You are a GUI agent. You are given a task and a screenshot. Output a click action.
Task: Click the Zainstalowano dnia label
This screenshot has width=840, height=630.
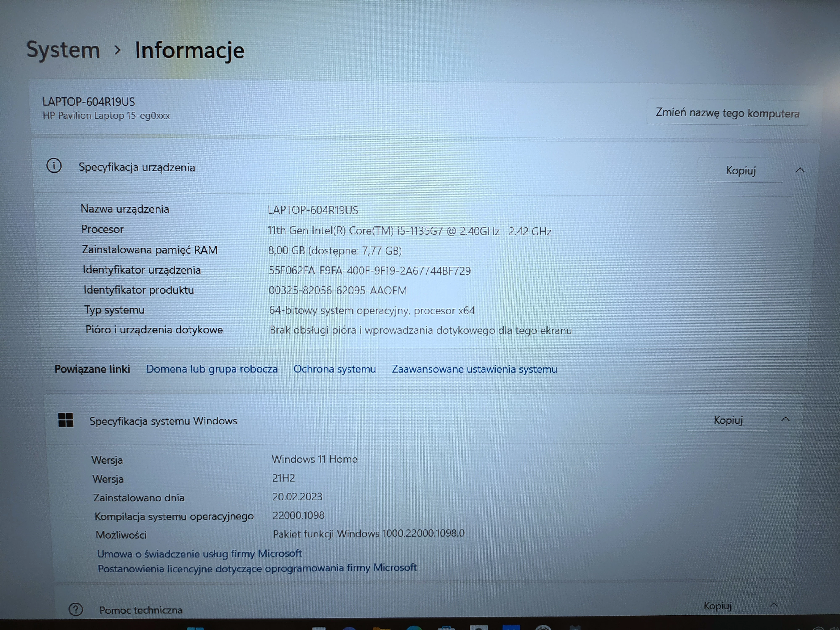click(x=139, y=498)
